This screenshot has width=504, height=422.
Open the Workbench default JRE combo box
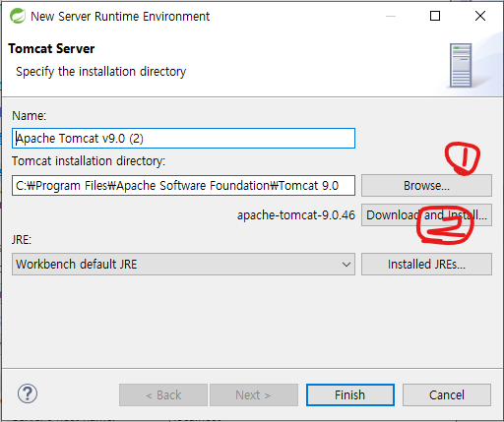(183, 265)
